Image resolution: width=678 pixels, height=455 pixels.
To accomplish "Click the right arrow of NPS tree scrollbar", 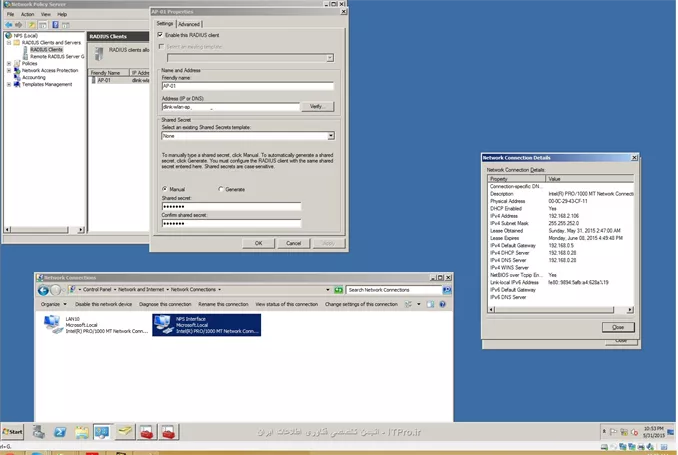I will pyautogui.click(x=81, y=230).
